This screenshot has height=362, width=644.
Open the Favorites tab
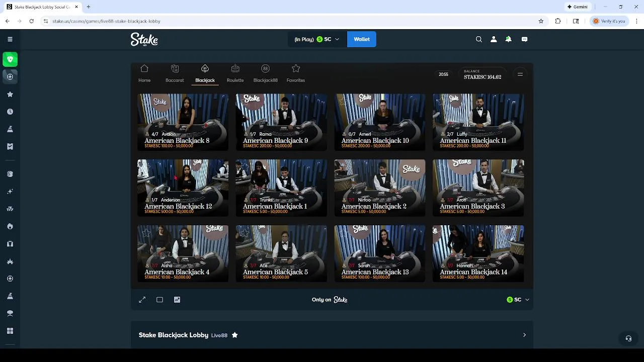[x=296, y=73]
